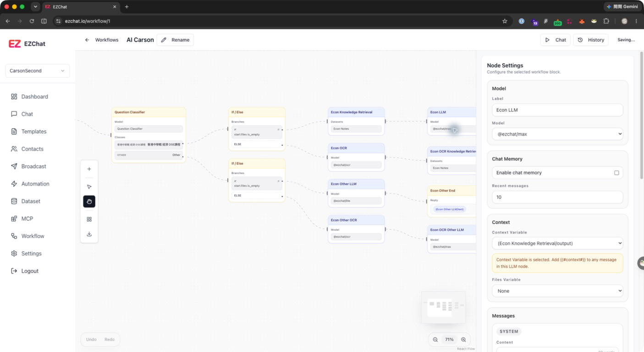Click the Rename button
The image size is (644, 352).
pyautogui.click(x=175, y=40)
